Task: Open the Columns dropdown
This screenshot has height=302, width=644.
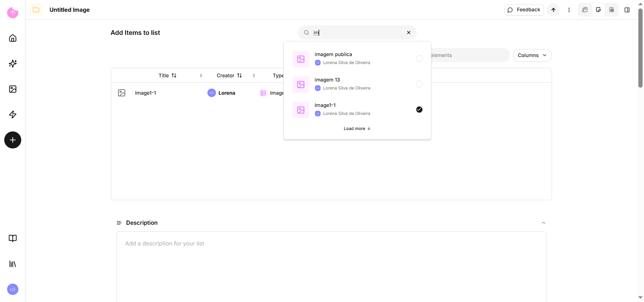Action: pos(532,56)
